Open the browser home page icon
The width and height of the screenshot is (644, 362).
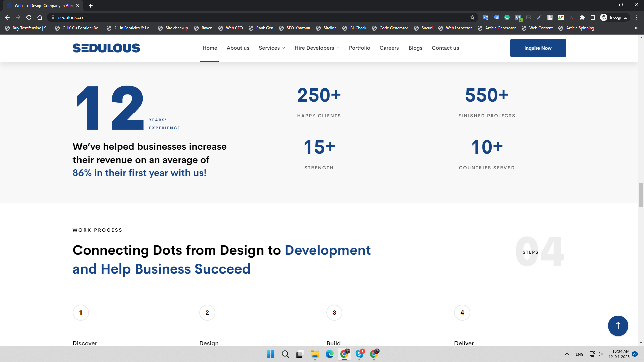(x=40, y=17)
